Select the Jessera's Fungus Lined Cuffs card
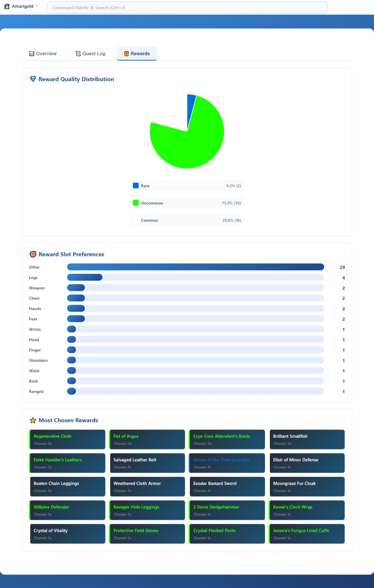 [x=307, y=534]
